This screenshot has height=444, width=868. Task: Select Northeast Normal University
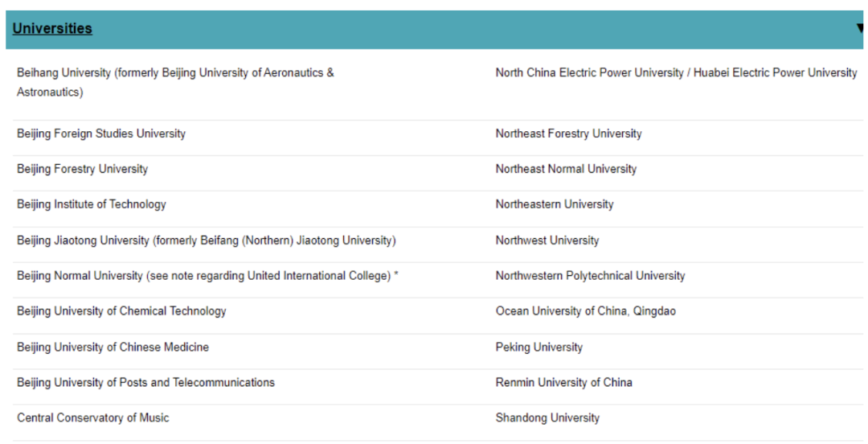(566, 169)
